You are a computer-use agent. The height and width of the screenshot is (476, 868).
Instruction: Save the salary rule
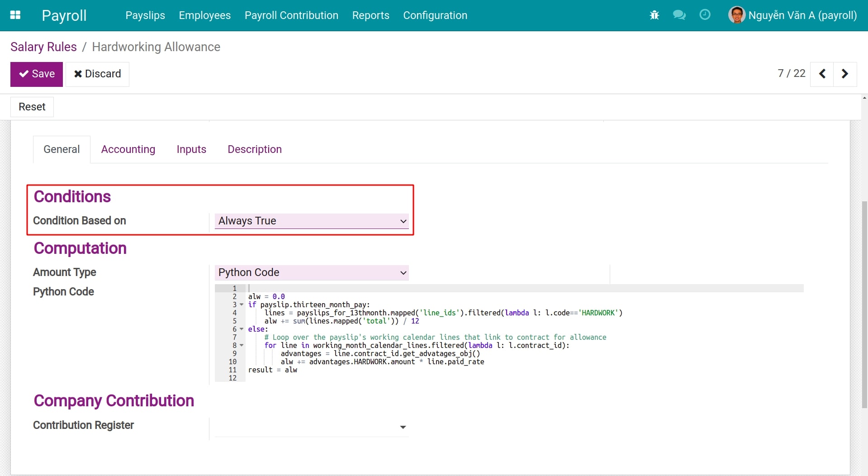click(37, 74)
